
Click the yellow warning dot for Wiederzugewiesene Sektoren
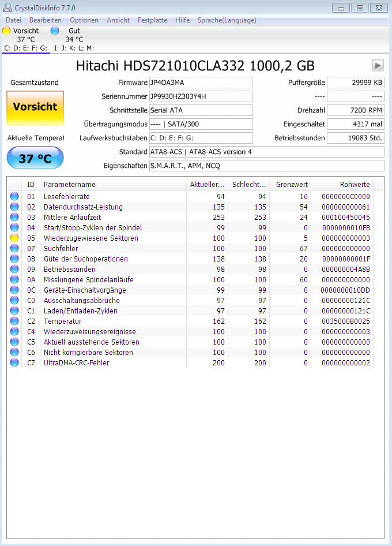(x=14, y=238)
